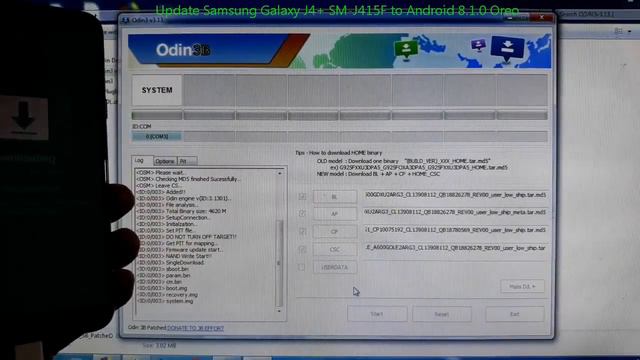This screenshot has width=640, height=360.
Task: Click the large blue download icon in banner
Action: (x=507, y=49)
